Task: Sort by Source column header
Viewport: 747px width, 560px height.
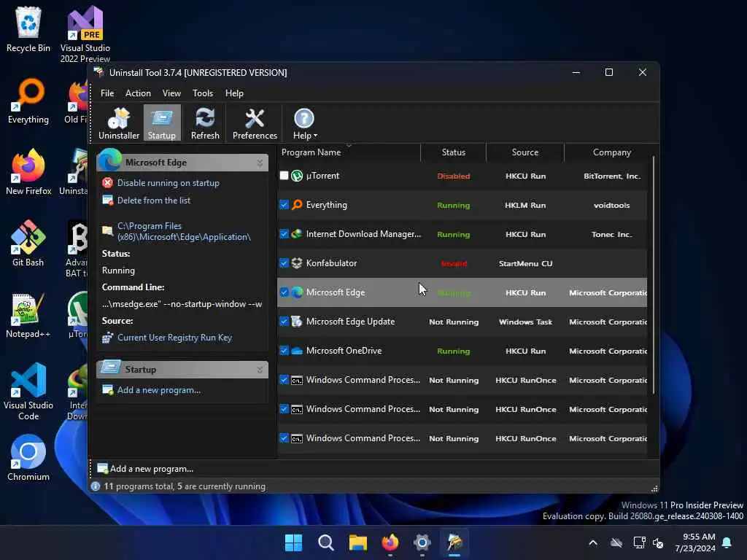Action: coord(525,152)
